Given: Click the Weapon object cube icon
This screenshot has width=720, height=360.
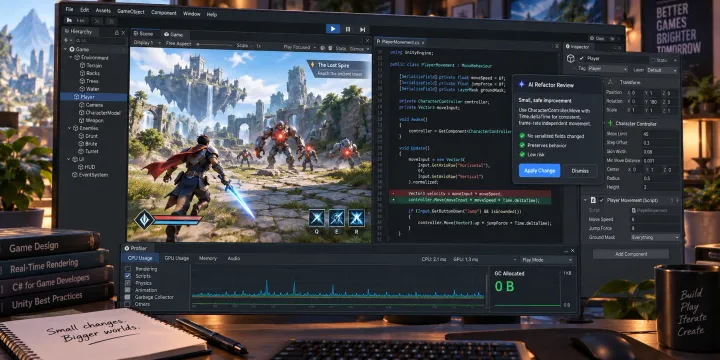Looking at the screenshot, I should click(x=82, y=120).
